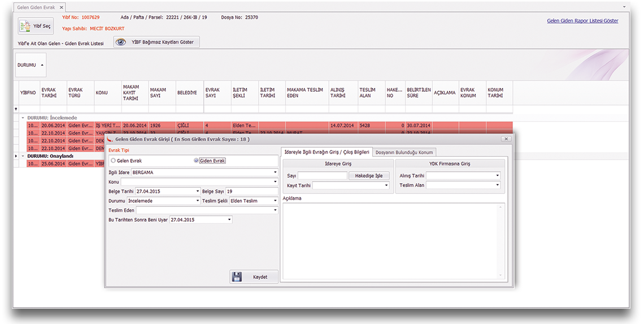Expand the Belge Tarihi date picker
Viewport: 644px width, 324px height.
click(x=198, y=192)
